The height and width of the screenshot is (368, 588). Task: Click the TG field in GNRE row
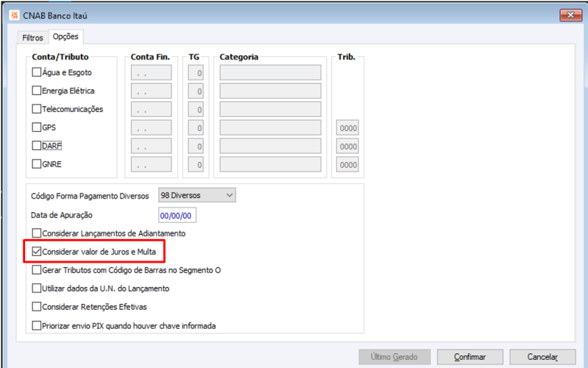coord(196,164)
